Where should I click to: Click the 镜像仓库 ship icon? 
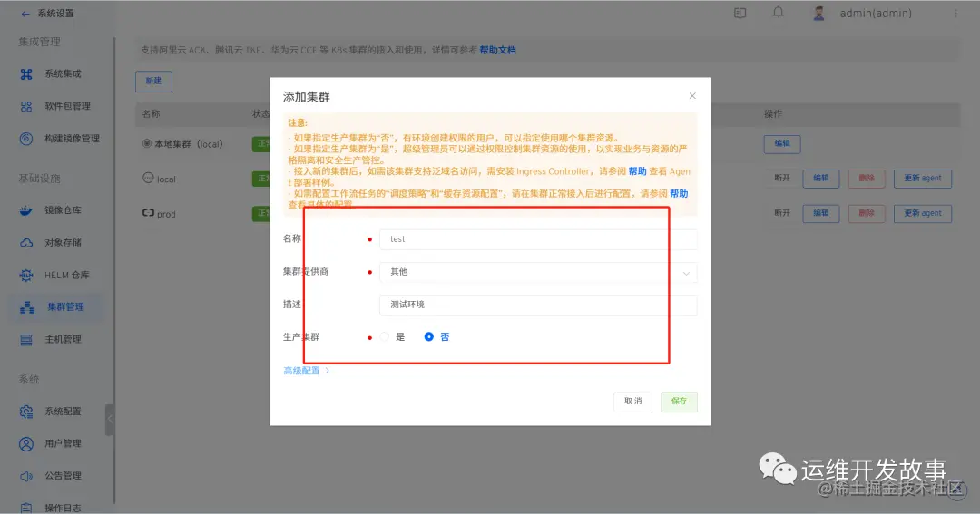pyautogui.click(x=26, y=211)
